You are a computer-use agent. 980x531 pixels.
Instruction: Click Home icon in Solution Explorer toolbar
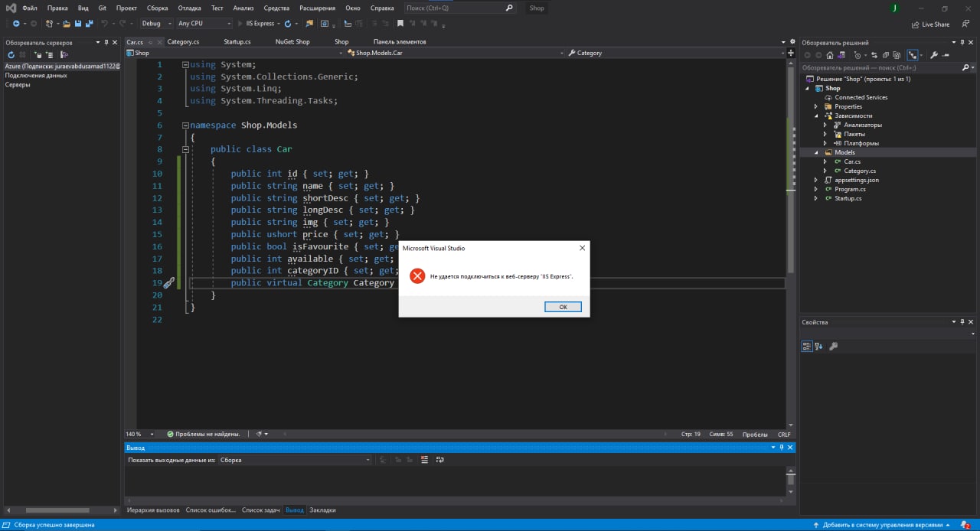(830, 55)
